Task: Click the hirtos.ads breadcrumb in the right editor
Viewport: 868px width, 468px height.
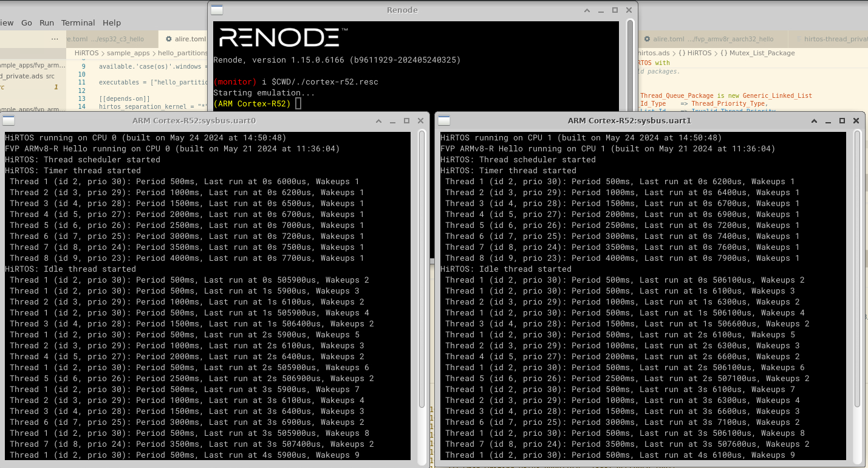Action: click(653, 53)
